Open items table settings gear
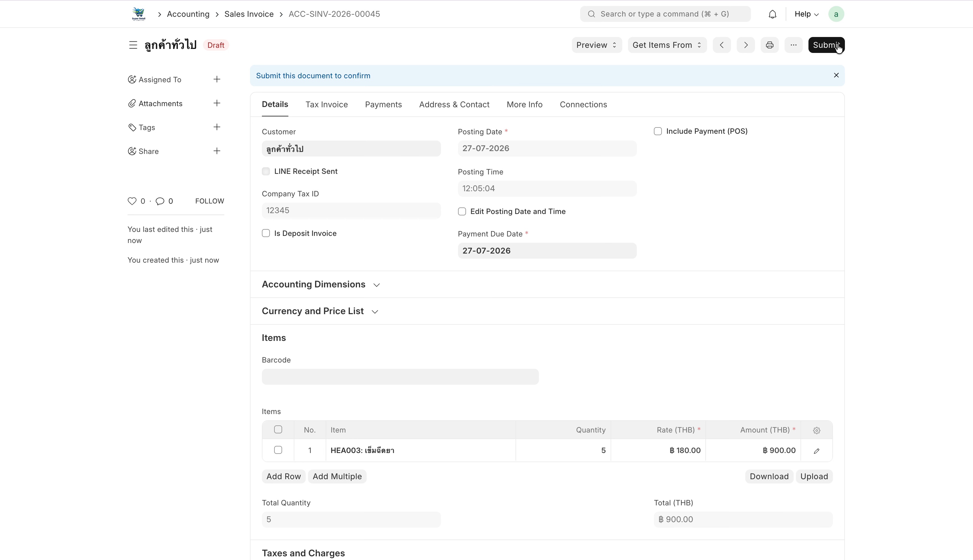The image size is (973, 560). pos(816,430)
